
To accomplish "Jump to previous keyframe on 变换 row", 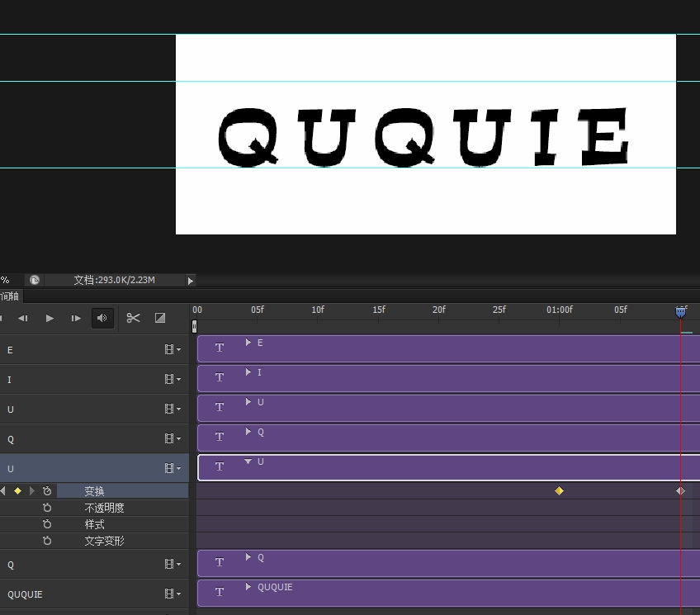I will click(3, 491).
